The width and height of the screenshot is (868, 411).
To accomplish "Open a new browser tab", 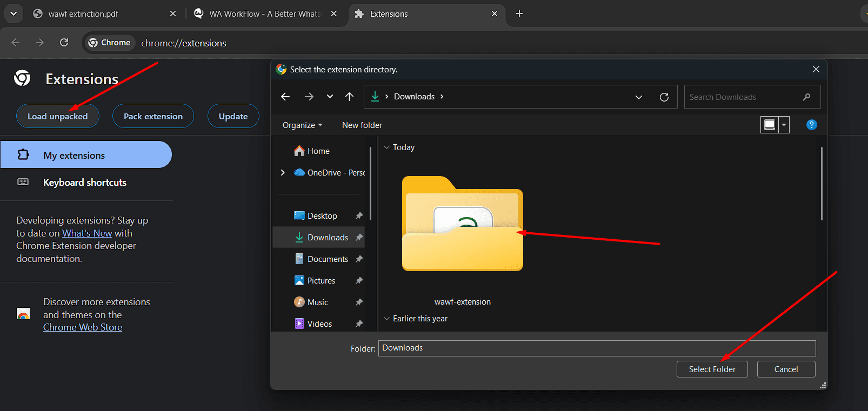I will [519, 14].
